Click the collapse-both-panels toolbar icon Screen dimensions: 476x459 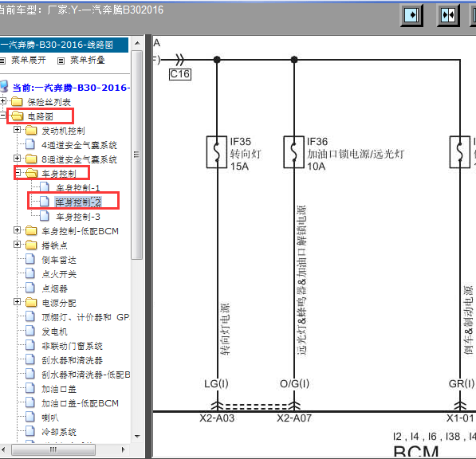tap(448, 15)
